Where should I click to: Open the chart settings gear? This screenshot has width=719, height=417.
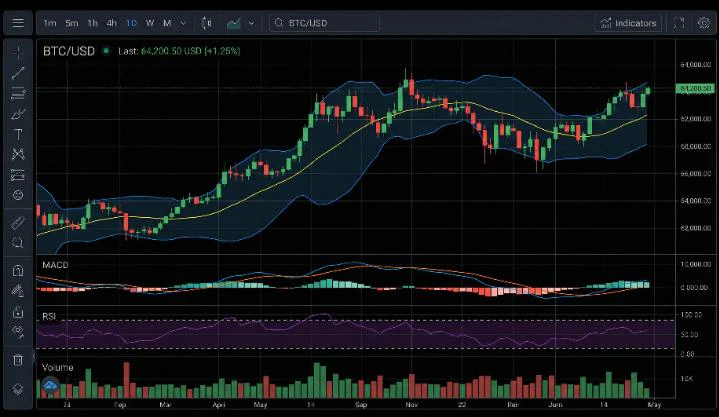point(704,23)
